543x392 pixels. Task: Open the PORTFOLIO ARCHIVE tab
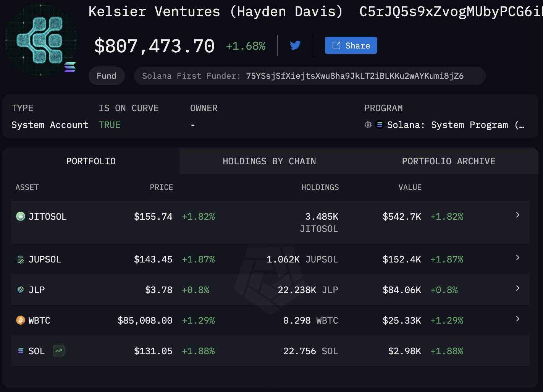point(449,161)
